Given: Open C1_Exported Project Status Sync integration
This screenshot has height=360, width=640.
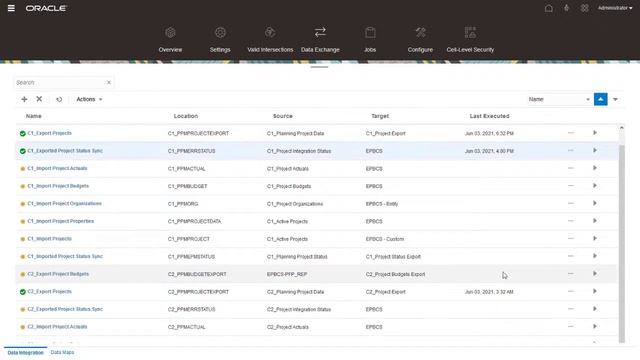Looking at the screenshot, I should click(65, 151).
